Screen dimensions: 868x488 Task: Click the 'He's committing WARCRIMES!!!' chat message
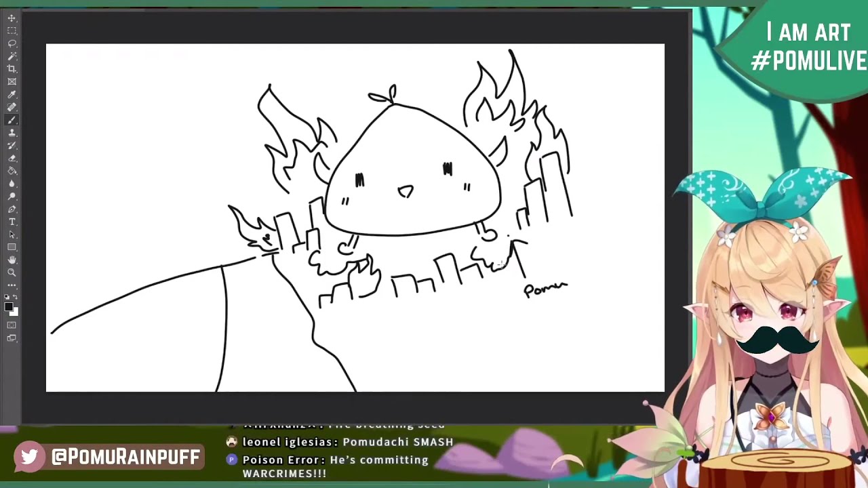click(336, 466)
